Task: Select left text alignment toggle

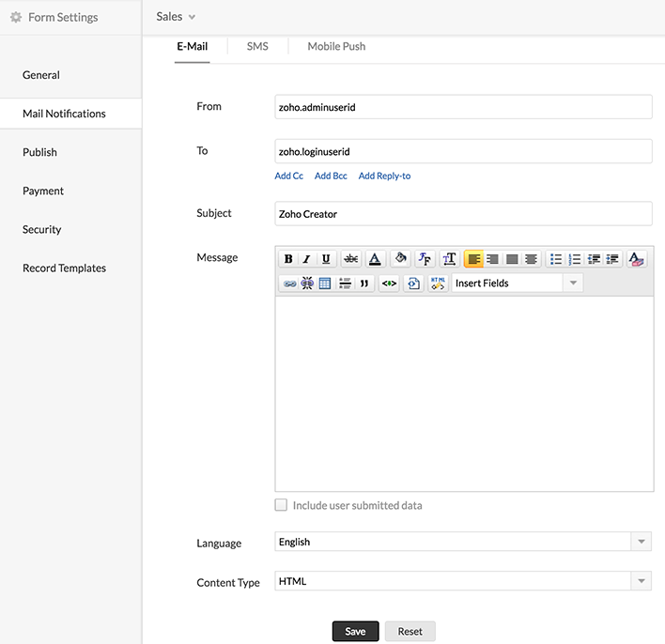Action: [473, 259]
